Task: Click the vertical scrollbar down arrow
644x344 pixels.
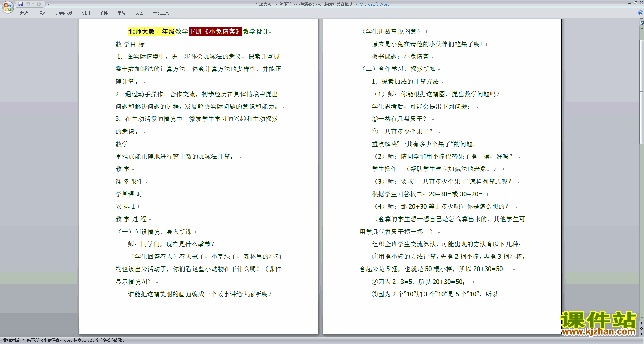Action: click(641, 318)
